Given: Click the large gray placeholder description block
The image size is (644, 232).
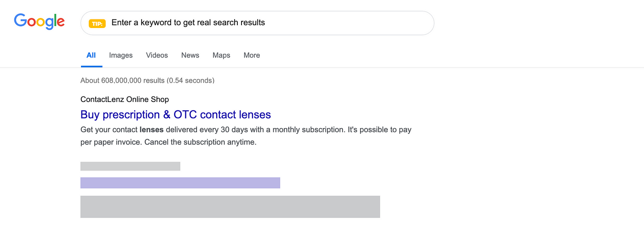Looking at the screenshot, I should click(230, 207).
